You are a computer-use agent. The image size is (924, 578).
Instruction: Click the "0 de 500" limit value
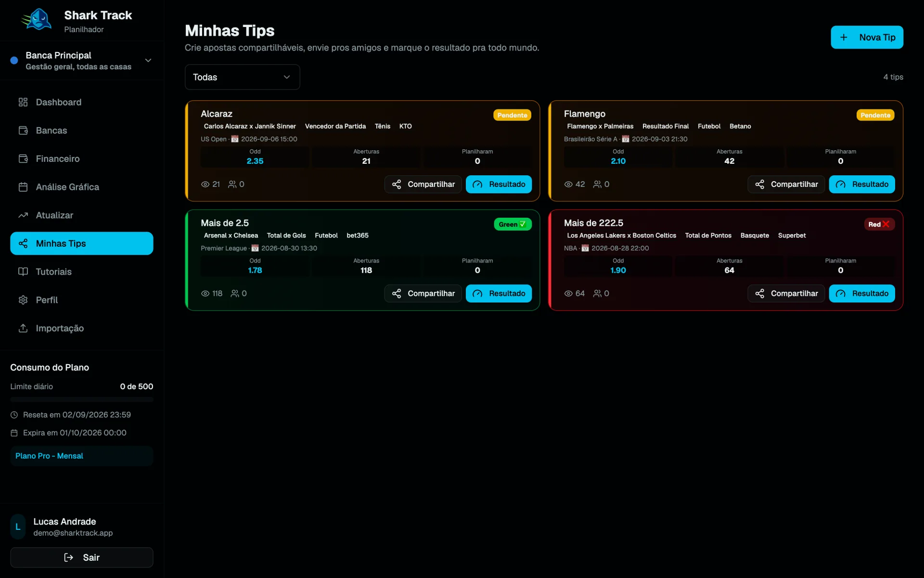tap(137, 386)
